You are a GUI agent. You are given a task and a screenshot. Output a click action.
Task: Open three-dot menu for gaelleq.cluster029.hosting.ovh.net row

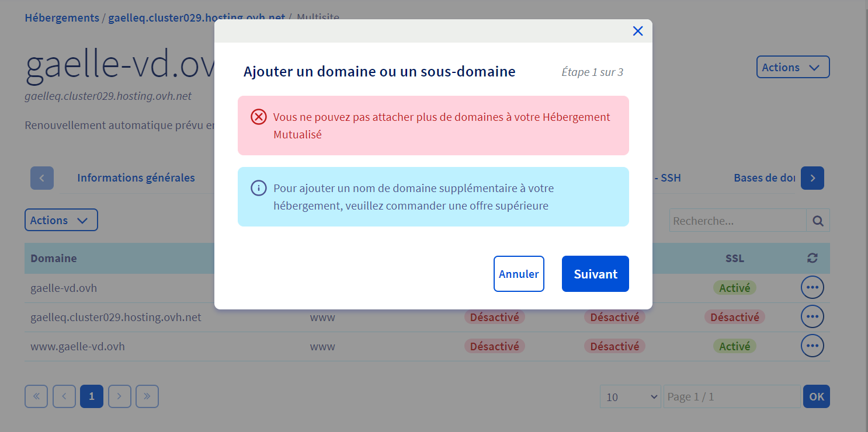[x=811, y=317]
